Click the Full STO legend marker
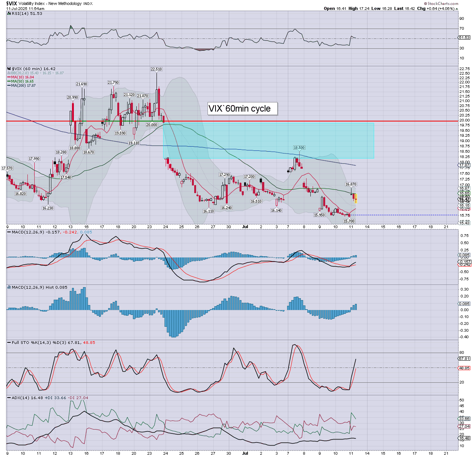This screenshot has height=457, width=476. 9,342
